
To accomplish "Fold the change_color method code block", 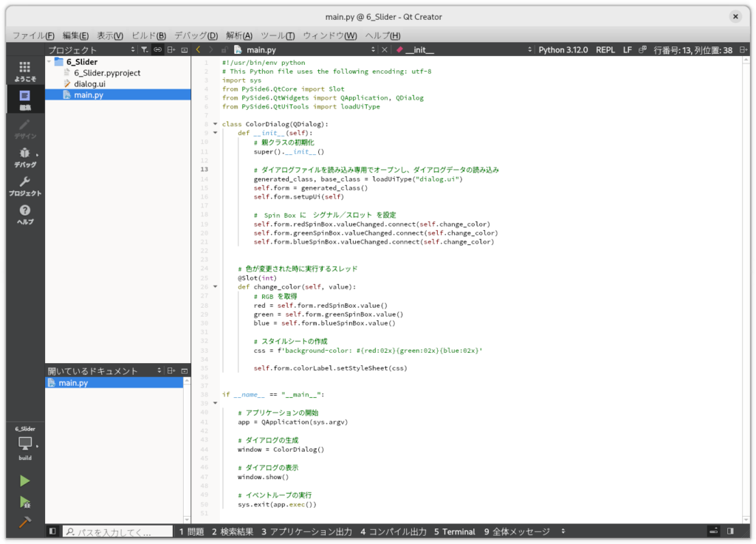I will [215, 286].
